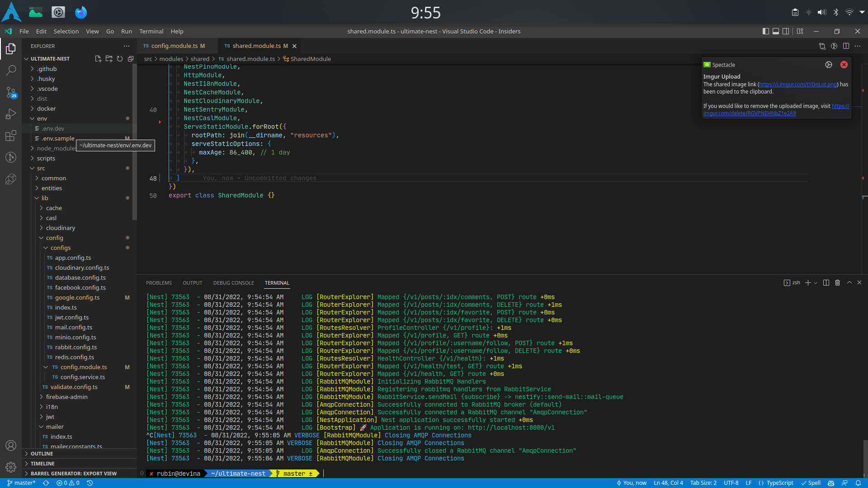The image size is (868, 488).
Task: Open the File menu
Action: click(24, 31)
